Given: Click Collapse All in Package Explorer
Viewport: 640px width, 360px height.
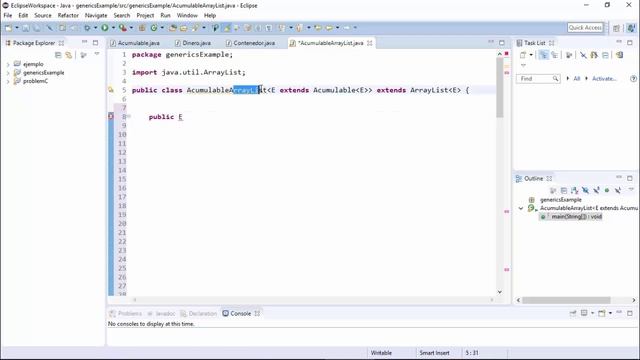Looking at the screenshot, I should click(58, 55).
